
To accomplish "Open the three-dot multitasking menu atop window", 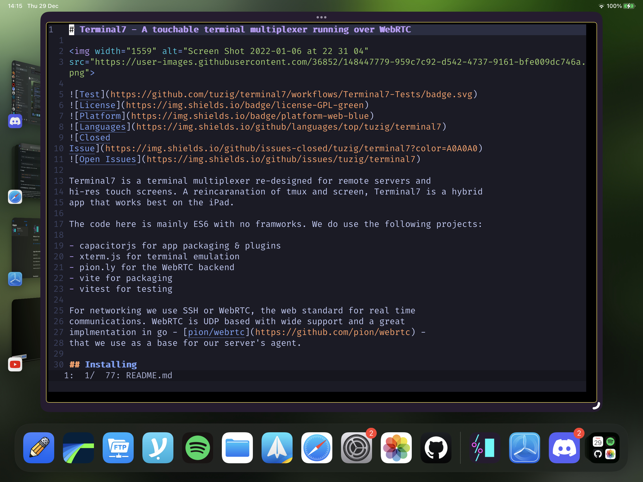I will point(322,17).
